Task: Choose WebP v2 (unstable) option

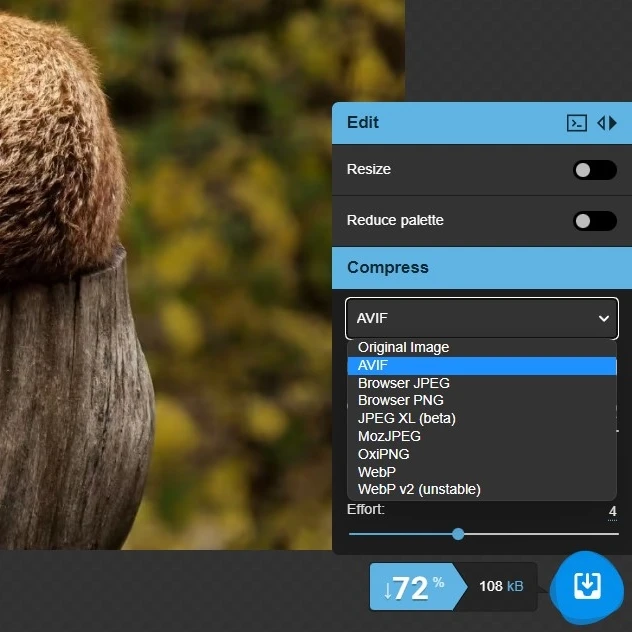Action: [419, 489]
